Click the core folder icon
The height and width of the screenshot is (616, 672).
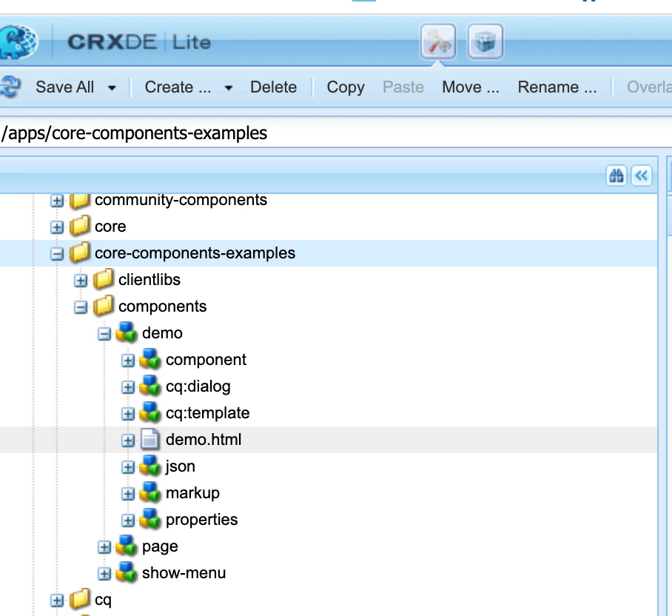[80, 227]
